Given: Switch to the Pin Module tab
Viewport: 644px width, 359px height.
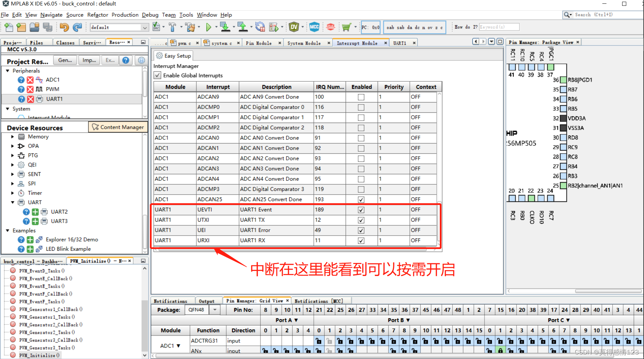Looking at the screenshot, I should pyautogui.click(x=259, y=43).
